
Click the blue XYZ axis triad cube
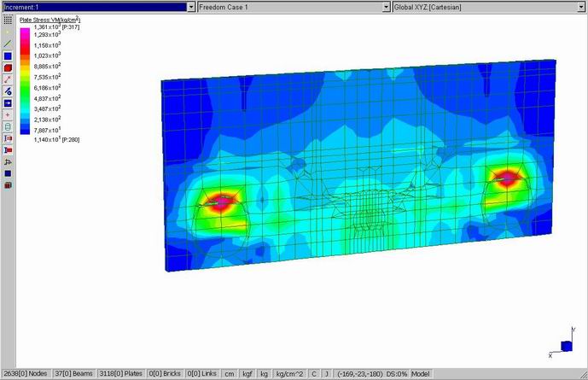(567, 346)
